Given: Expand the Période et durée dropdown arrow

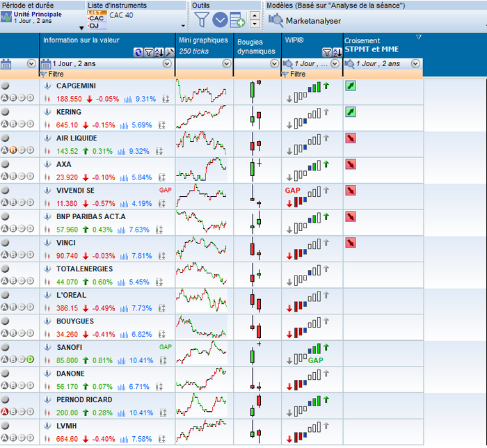Looking at the screenshot, I should 81,28.
